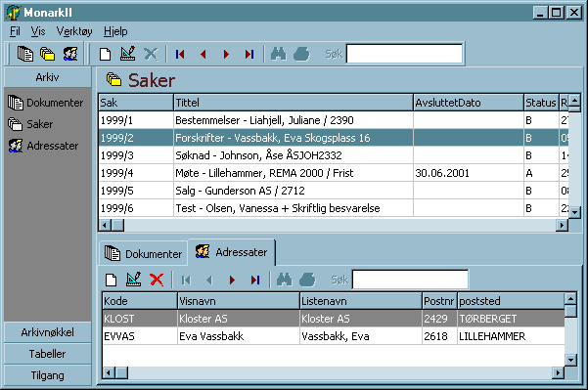Click the Saker table scroll right arrow
The width and height of the screenshot is (588, 390).
[562, 225]
